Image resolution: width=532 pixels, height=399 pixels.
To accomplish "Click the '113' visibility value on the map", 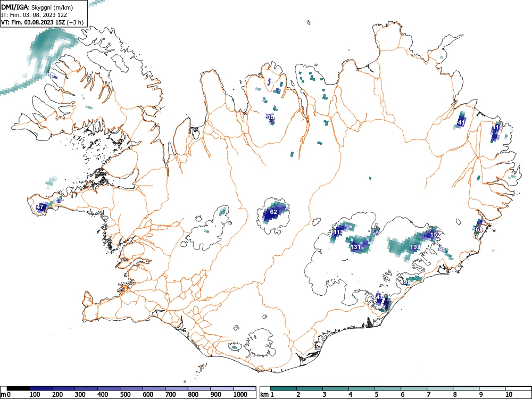I will point(338,232).
